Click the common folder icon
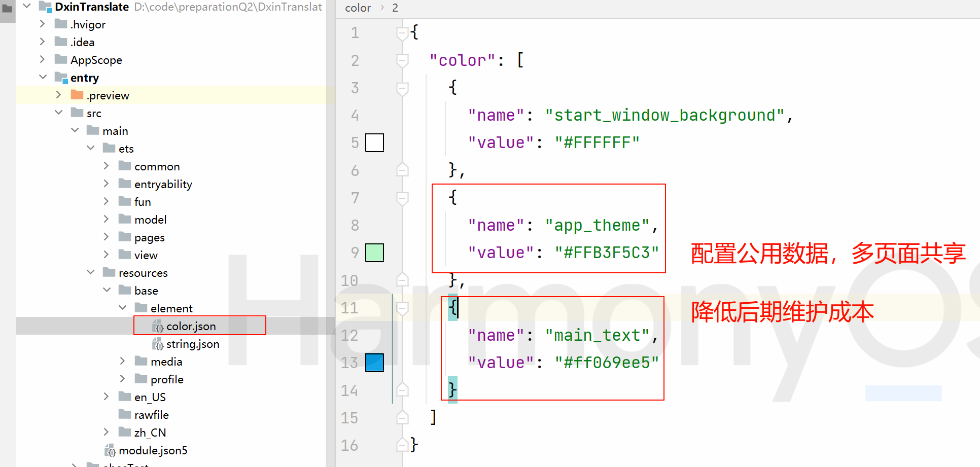 (125, 166)
